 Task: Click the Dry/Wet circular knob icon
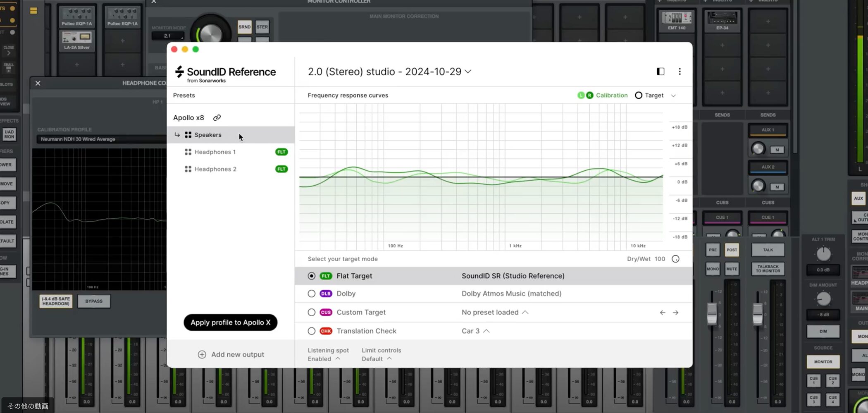coord(675,259)
